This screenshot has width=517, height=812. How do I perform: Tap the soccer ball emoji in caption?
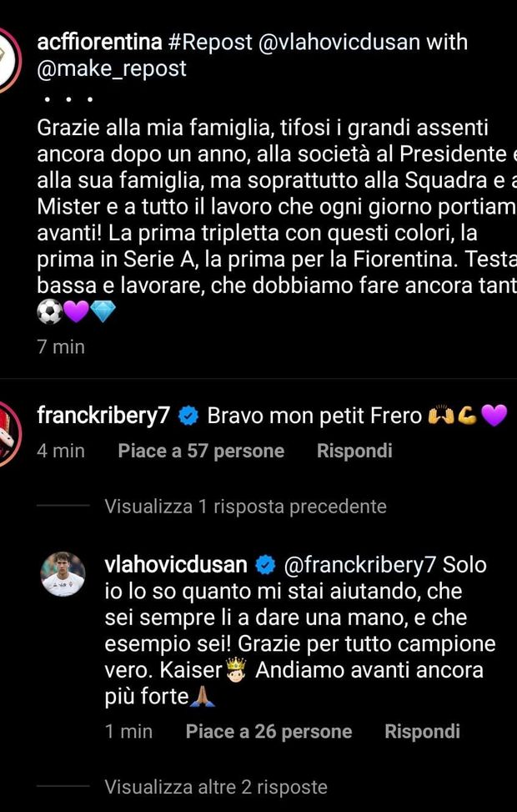coord(50,312)
